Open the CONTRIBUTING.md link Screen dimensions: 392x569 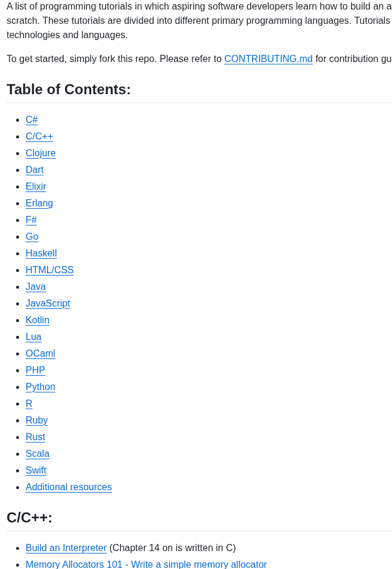point(268,59)
